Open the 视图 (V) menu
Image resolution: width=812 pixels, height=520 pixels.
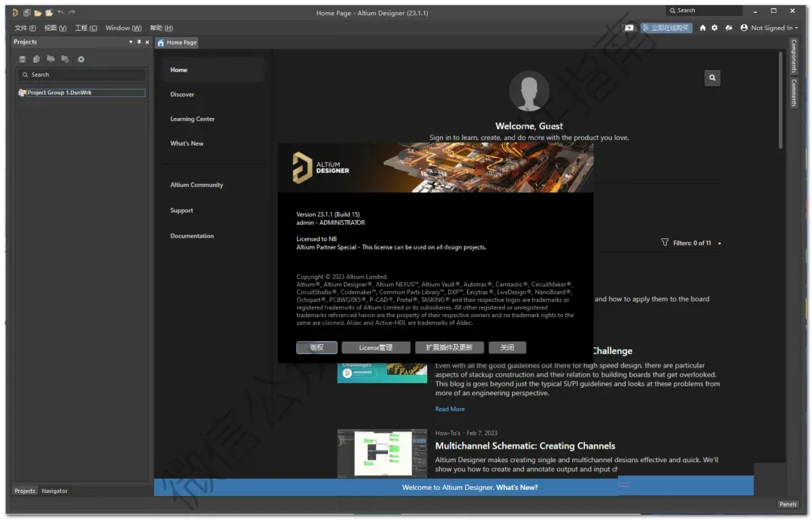(x=56, y=28)
